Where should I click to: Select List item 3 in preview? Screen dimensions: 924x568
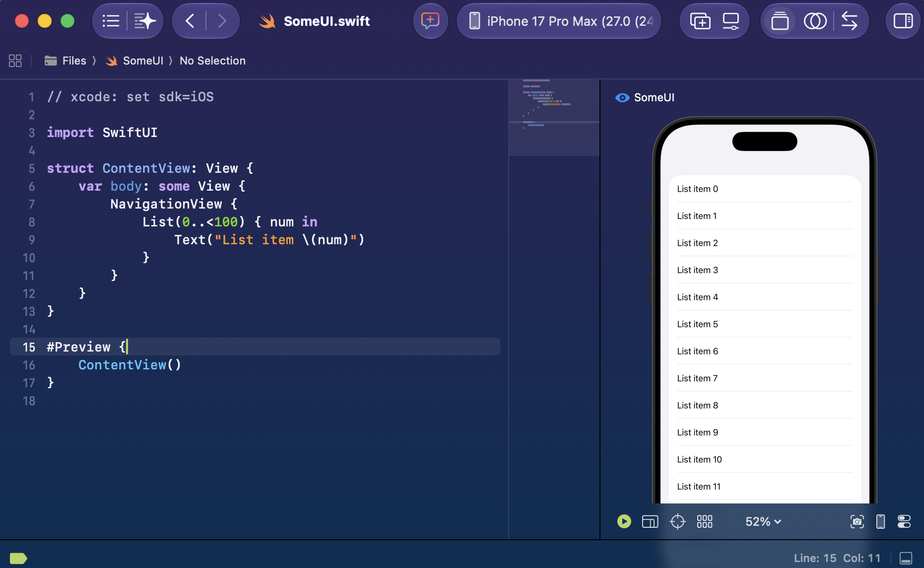pos(765,270)
